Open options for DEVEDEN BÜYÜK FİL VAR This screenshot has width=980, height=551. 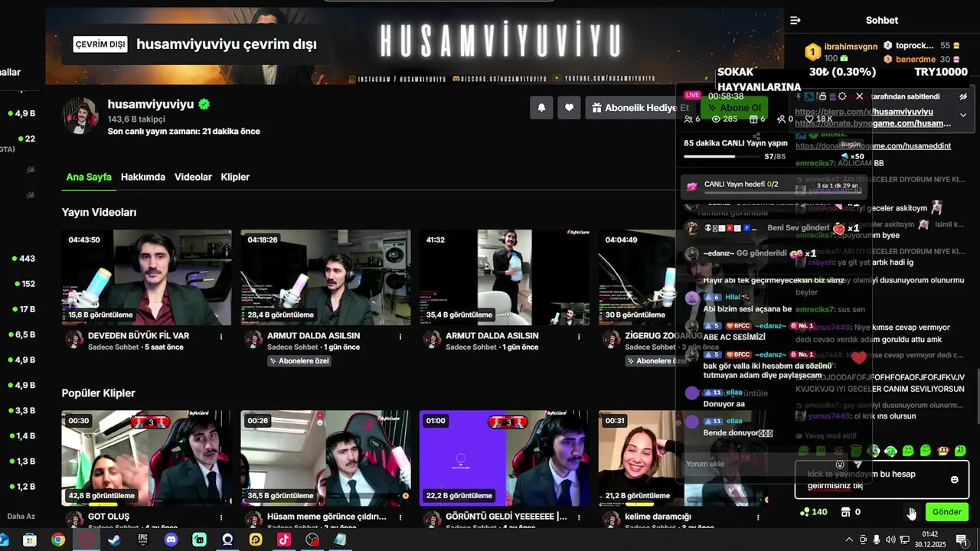click(x=221, y=336)
